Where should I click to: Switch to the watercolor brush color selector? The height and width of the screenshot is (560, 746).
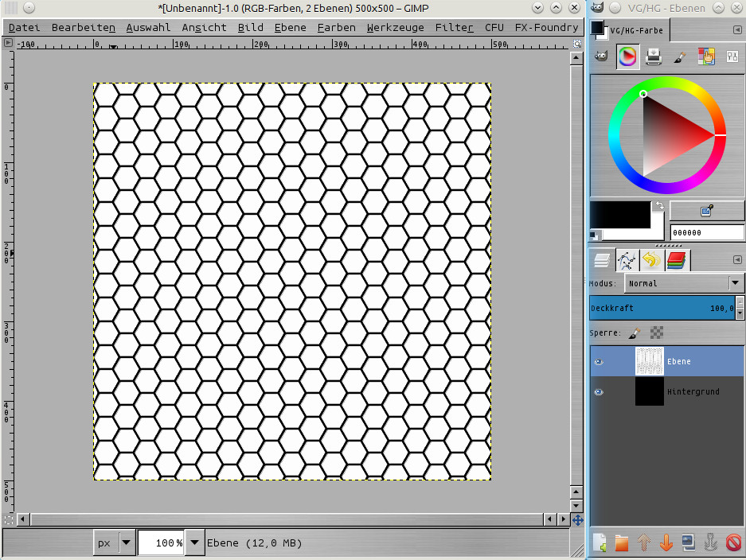(x=680, y=56)
